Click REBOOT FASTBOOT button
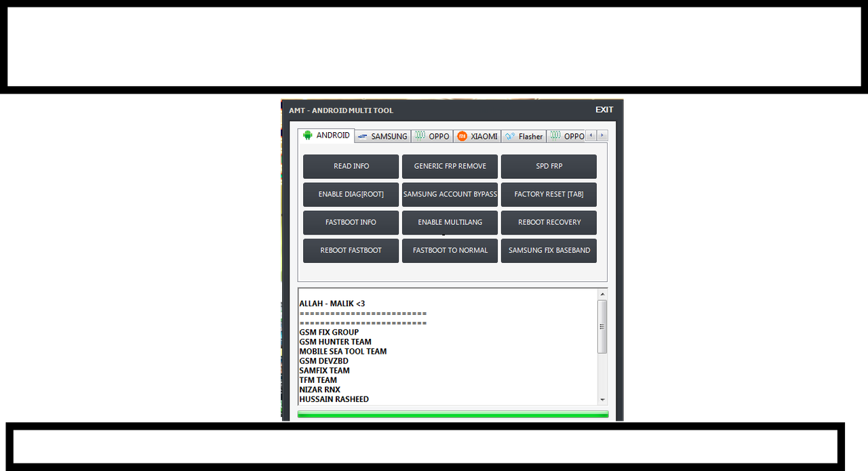Viewport: 868px width, 471px height. (351, 251)
